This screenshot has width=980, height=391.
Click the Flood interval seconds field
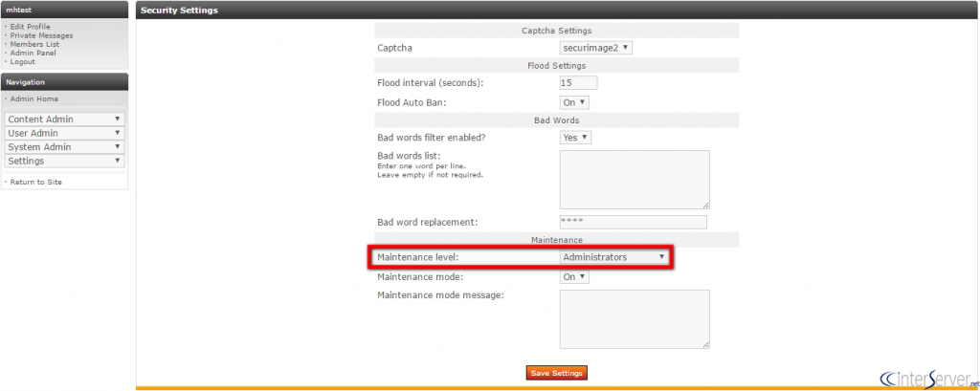coord(578,82)
